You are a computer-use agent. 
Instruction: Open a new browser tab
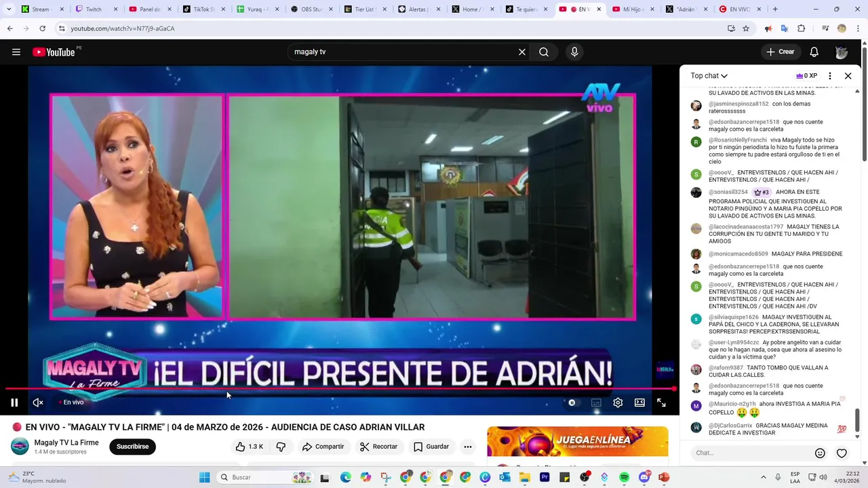tap(775, 9)
